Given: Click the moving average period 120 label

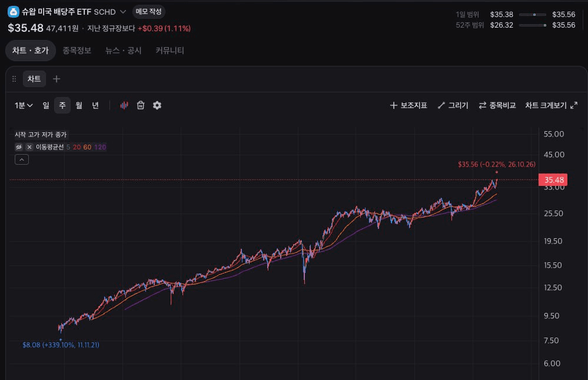Looking at the screenshot, I should pyautogui.click(x=100, y=147).
